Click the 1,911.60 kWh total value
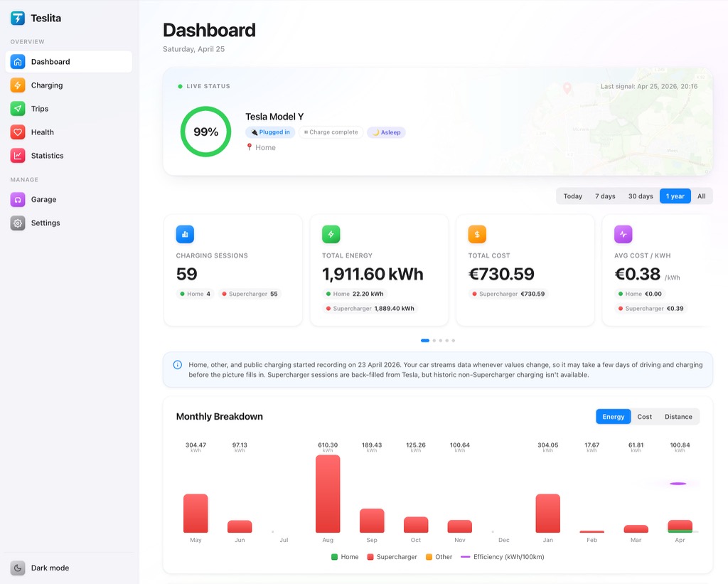This screenshot has height=584, width=728. click(373, 274)
